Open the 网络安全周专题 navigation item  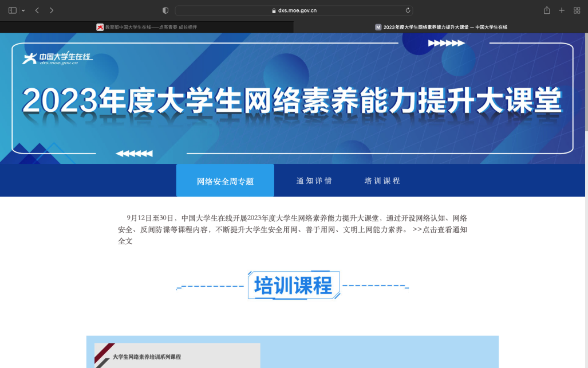click(225, 181)
